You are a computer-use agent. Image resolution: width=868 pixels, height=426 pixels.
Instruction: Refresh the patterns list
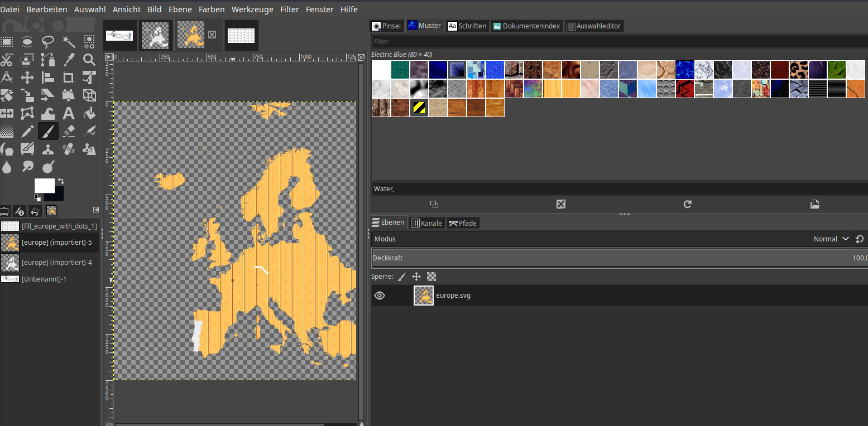tap(687, 204)
